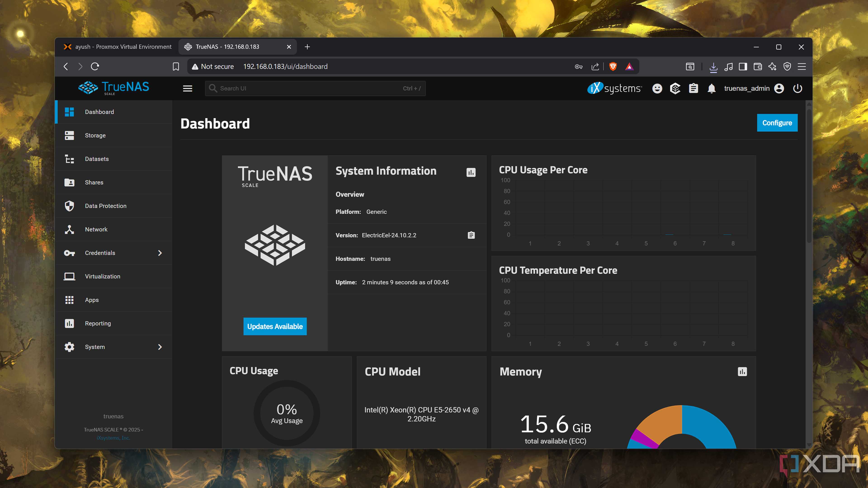This screenshot has height=488, width=868.
Task: Open Brave Rewards triangle icon
Action: pos(629,66)
